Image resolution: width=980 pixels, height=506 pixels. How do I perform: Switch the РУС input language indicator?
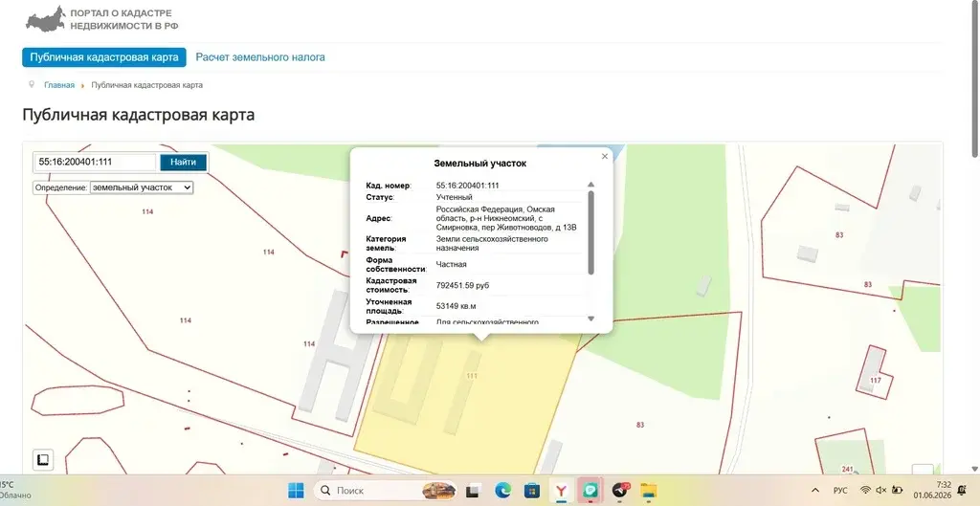point(840,491)
